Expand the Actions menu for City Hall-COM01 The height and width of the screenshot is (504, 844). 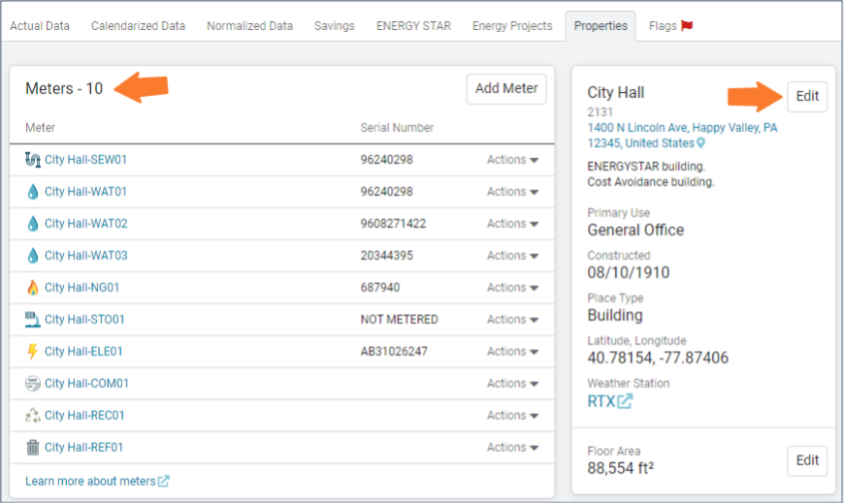512,384
